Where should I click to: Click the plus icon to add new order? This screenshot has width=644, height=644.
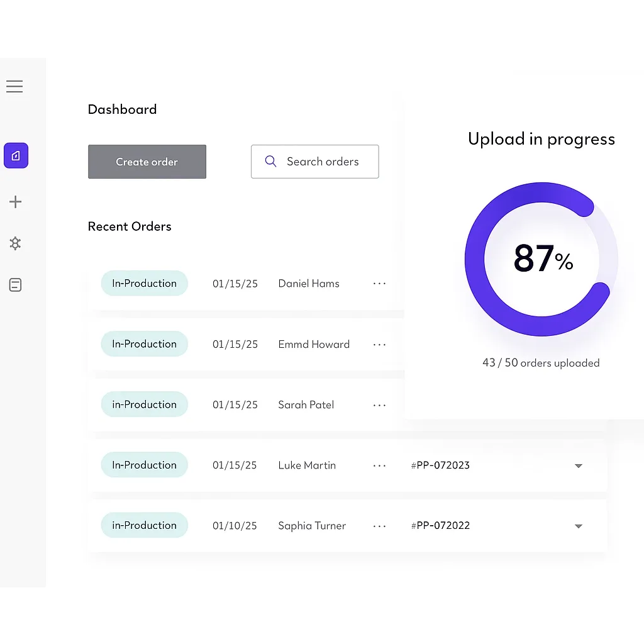click(x=15, y=202)
